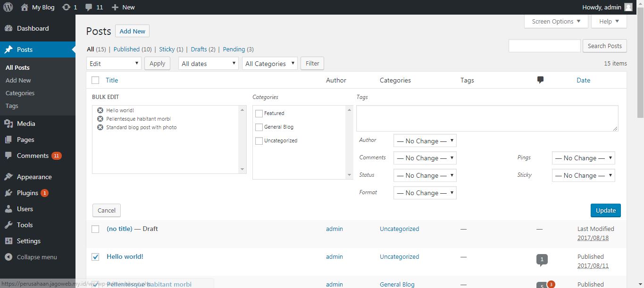Viewport: 644px width, 288px height.
Task: Open the All Categories filter dropdown
Action: [x=270, y=63]
